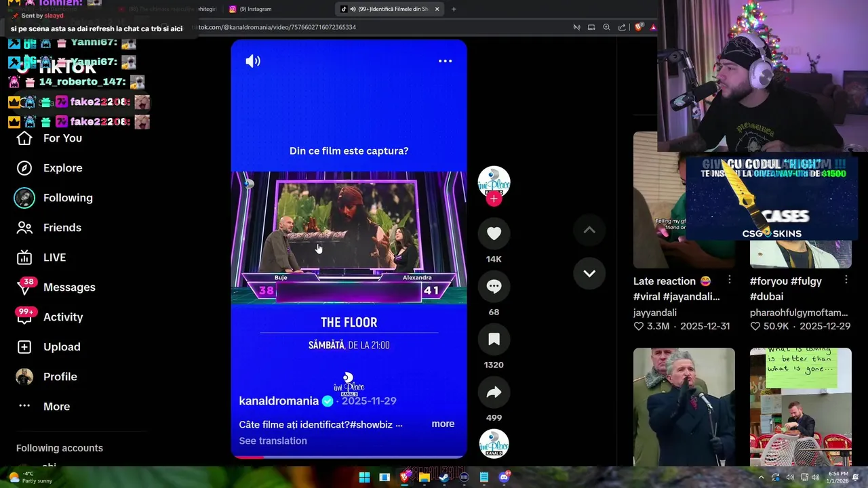Go to previous video with up chevron
The image size is (868, 488).
[x=589, y=230]
